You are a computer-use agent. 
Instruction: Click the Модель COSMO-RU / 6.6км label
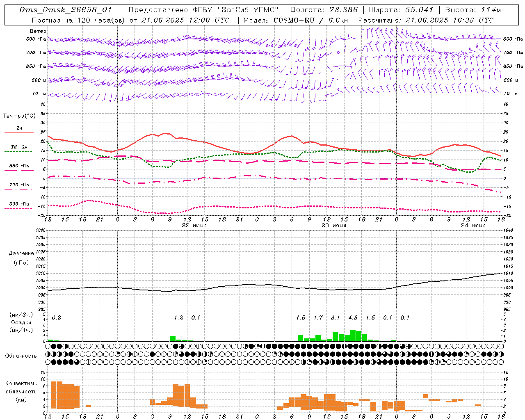coord(296,20)
